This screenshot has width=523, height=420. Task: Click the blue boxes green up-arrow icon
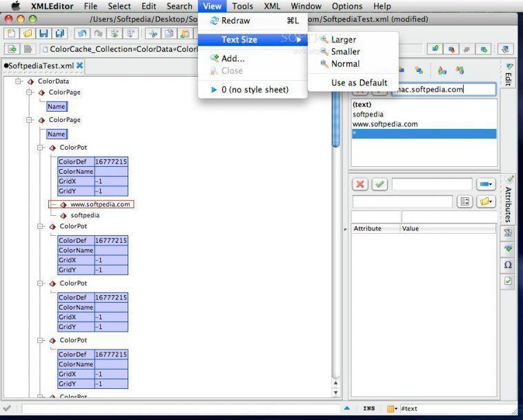coord(435,50)
